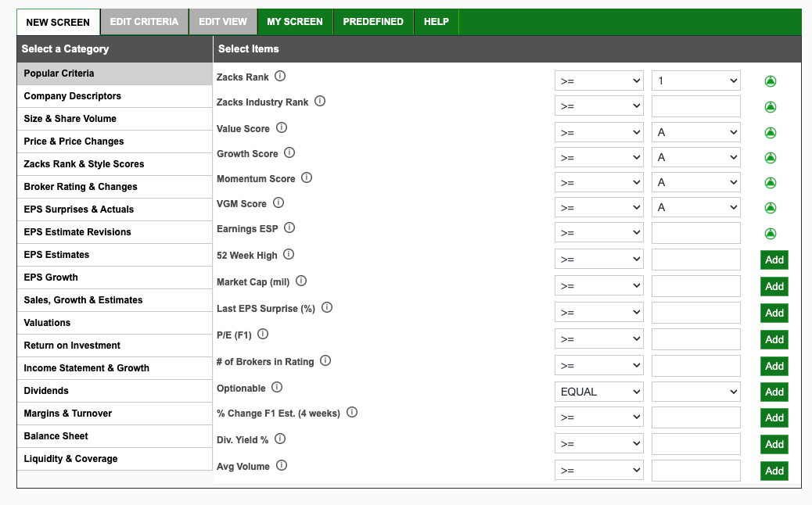Click the info icon beside Earnings ESP

click(289, 227)
